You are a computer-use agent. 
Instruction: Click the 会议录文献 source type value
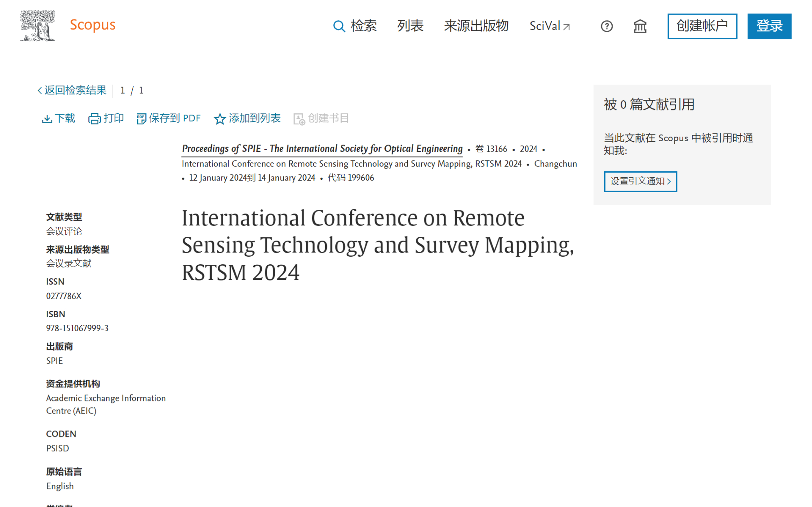point(69,263)
